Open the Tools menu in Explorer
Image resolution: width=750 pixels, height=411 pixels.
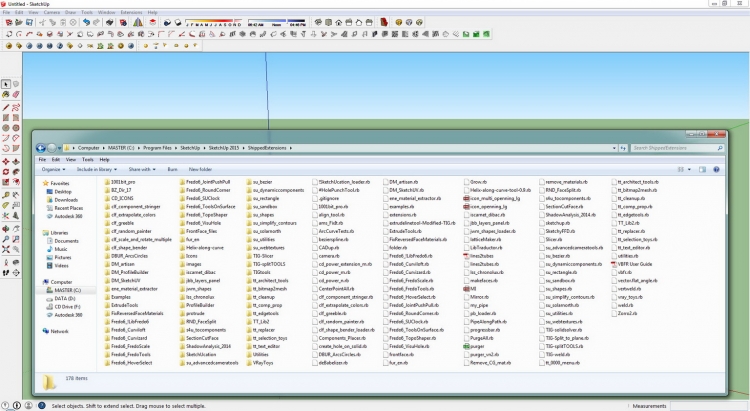(86, 159)
